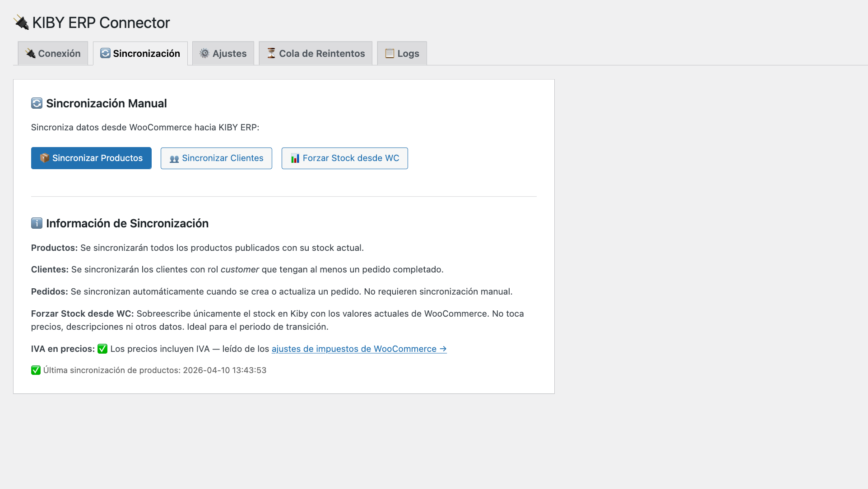Click the bar chart icon on Forzar Stock button
The image size is (868, 489).
(x=295, y=158)
